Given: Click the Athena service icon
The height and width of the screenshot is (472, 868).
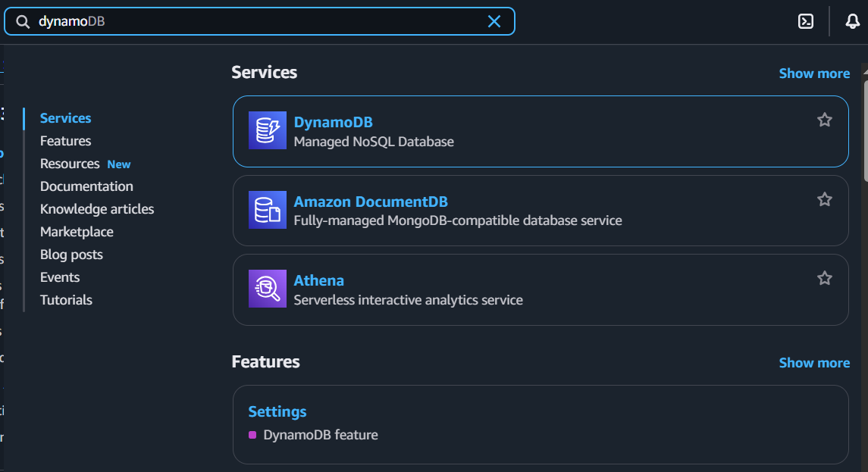Looking at the screenshot, I should 268,289.
